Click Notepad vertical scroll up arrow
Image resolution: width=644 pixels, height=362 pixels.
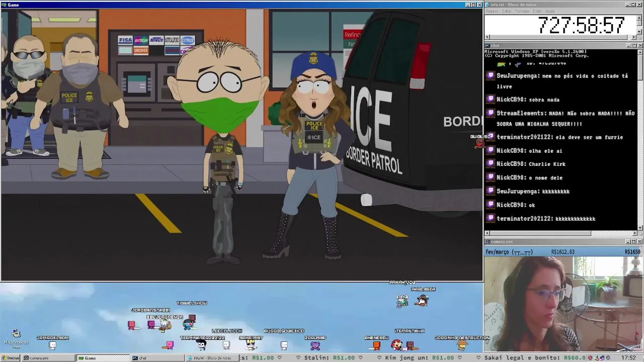(x=640, y=17)
